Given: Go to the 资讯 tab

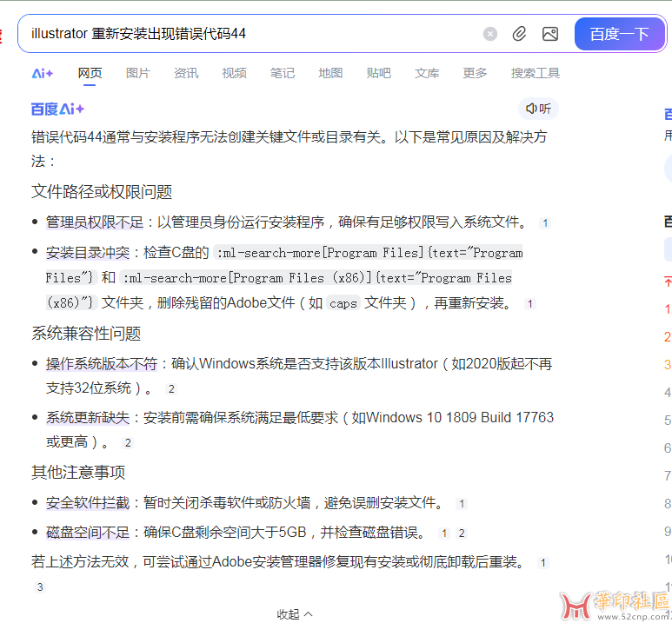Looking at the screenshot, I should pyautogui.click(x=186, y=73).
